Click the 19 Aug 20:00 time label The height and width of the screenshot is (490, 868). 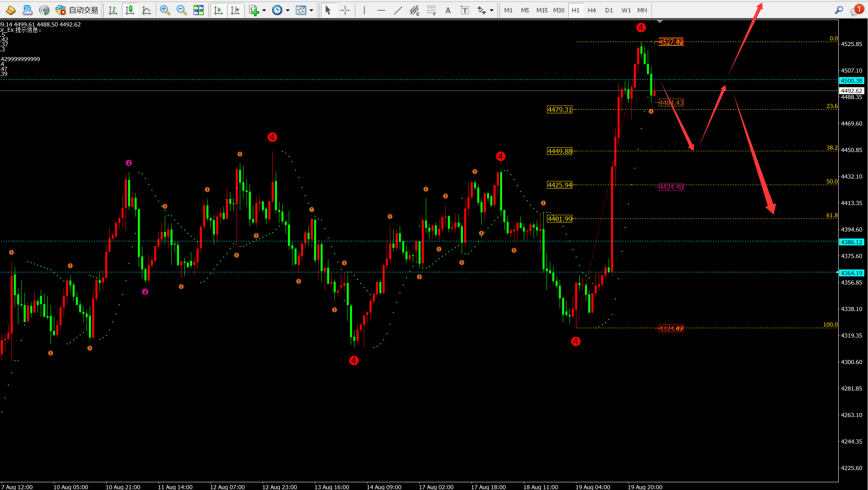tap(645, 487)
